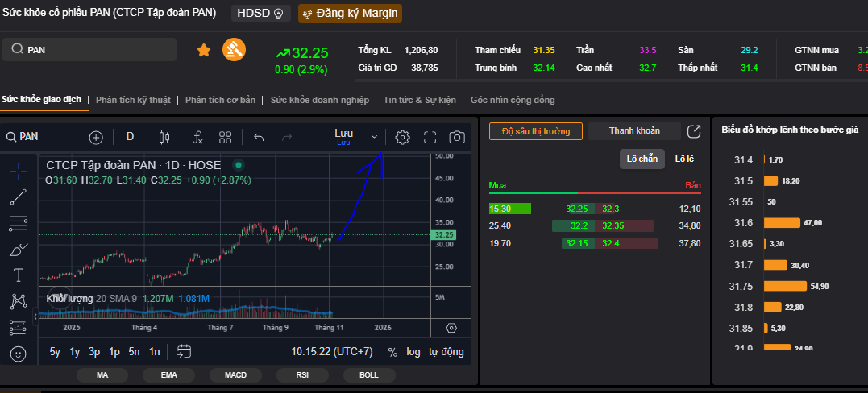
Task: Open the chart settings gear
Action: [402, 137]
